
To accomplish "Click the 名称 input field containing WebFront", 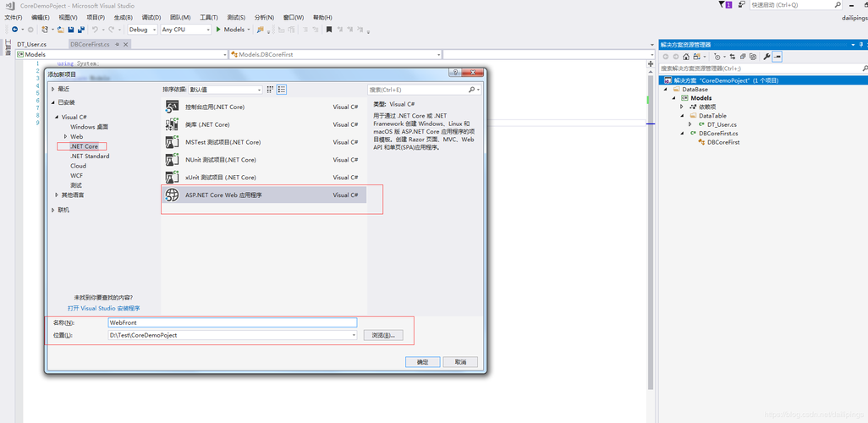I will [x=233, y=321].
